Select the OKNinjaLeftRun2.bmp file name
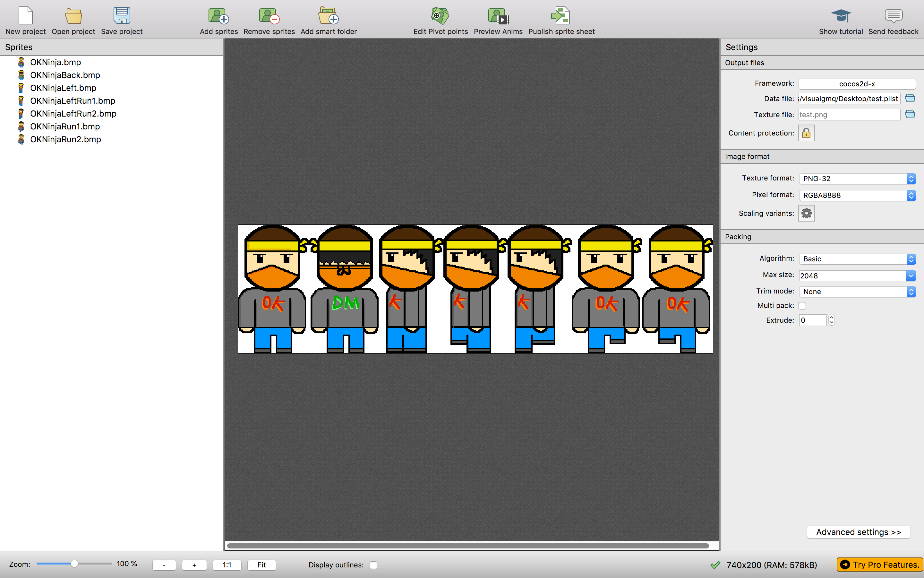 pyautogui.click(x=73, y=114)
